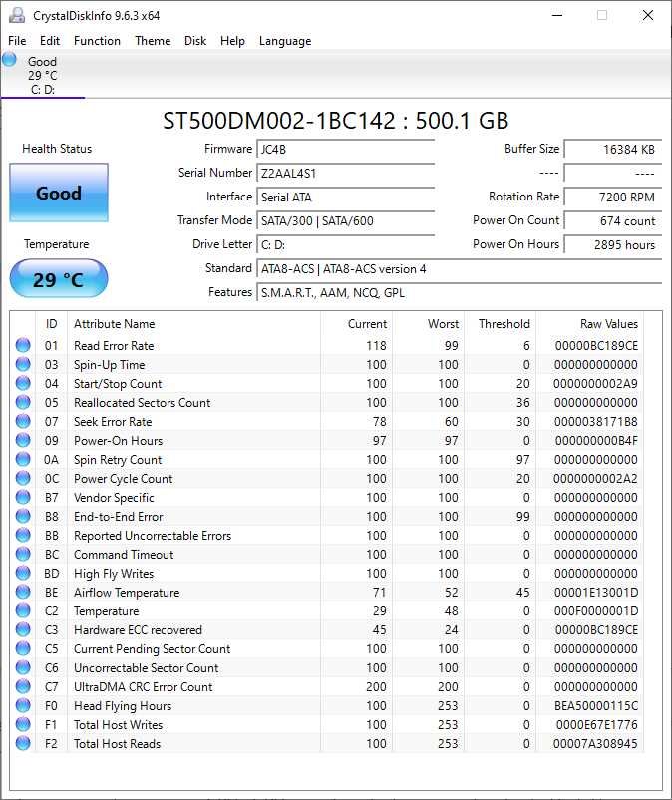Viewport: 672px width, 800px height.
Task: Click the Interface field showing Serial ATA
Action: [346, 197]
